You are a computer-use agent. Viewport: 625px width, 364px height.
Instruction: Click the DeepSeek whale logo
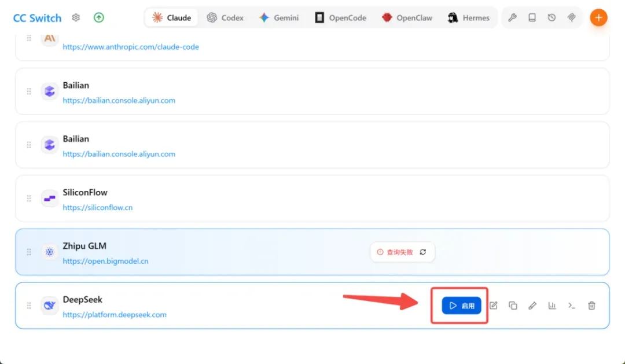(50, 306)
